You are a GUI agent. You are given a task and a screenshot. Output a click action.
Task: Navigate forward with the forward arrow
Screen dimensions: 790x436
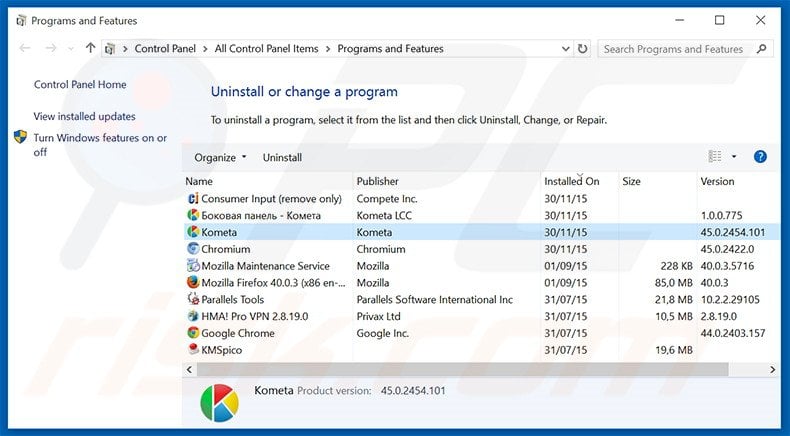(x=51, y=48)
